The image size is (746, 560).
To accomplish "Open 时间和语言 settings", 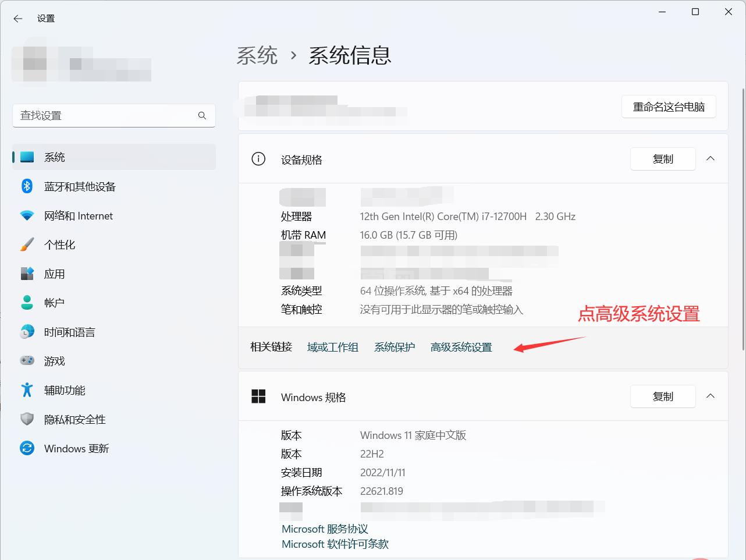I will [114, 332].
